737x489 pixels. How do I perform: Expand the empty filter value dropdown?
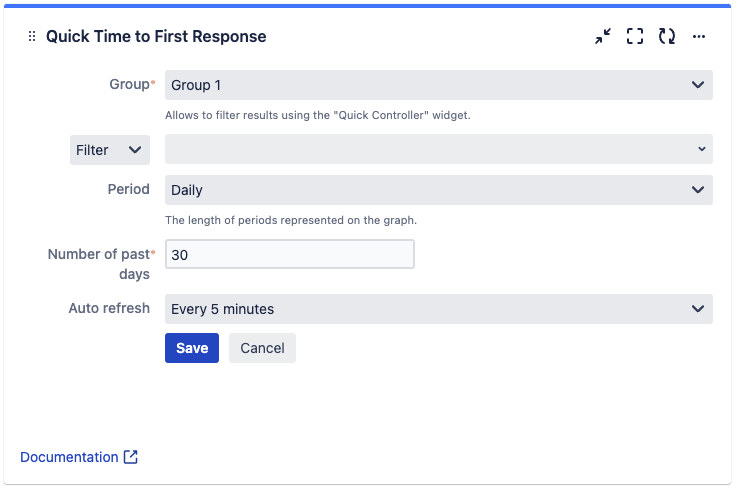(x=438, y=150)
